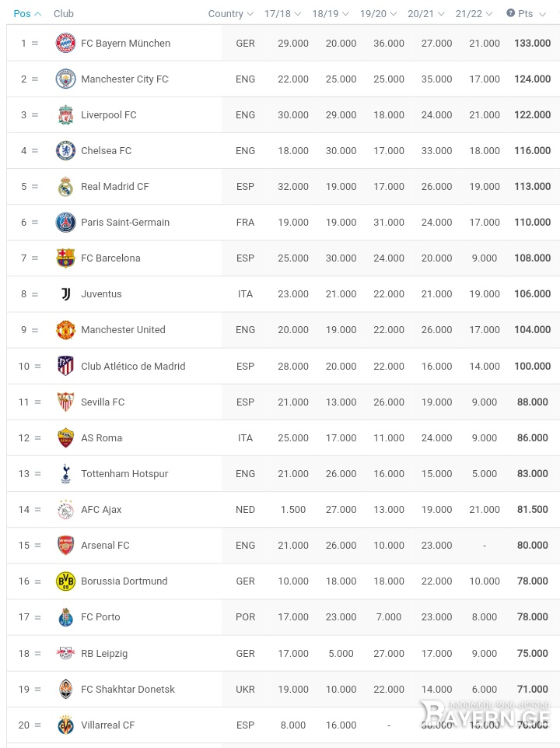This screenshot has height=748, width=560.
Task: Click the FC Bayern München club crest
Action: click(66, 43)
